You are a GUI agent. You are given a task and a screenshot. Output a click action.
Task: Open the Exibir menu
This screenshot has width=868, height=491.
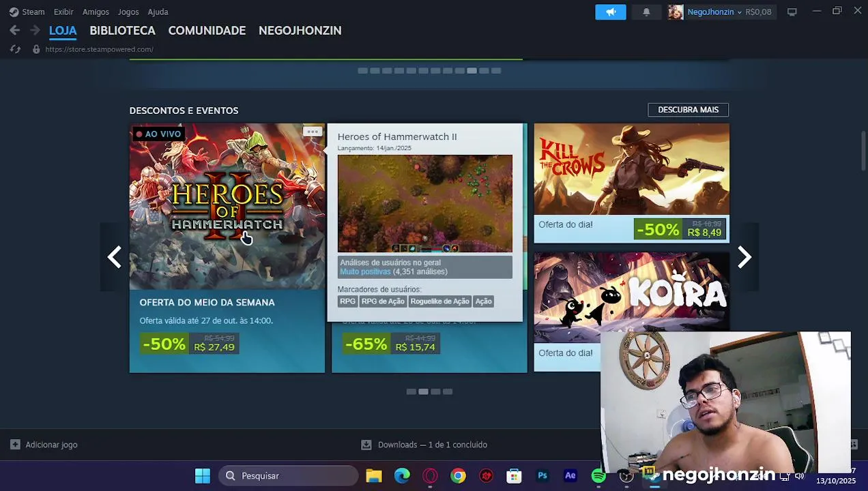(63, 12)
